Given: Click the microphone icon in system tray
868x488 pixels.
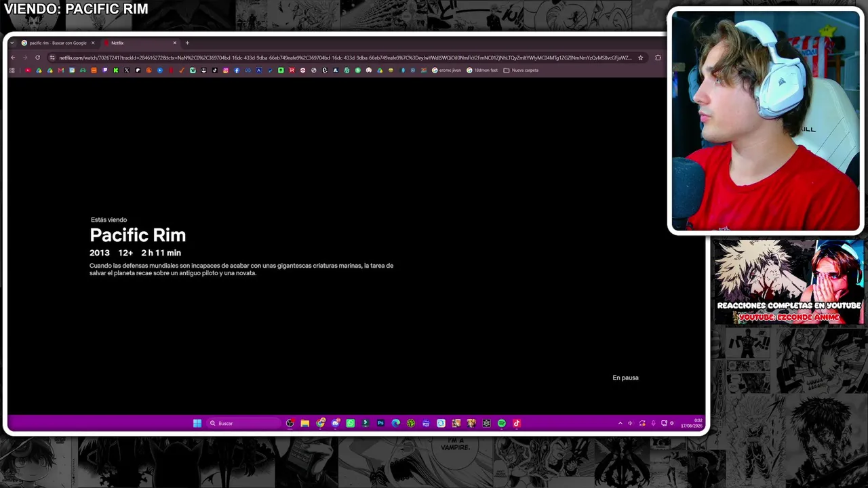Looking at the screenshot, I should [x=653, y=424].
